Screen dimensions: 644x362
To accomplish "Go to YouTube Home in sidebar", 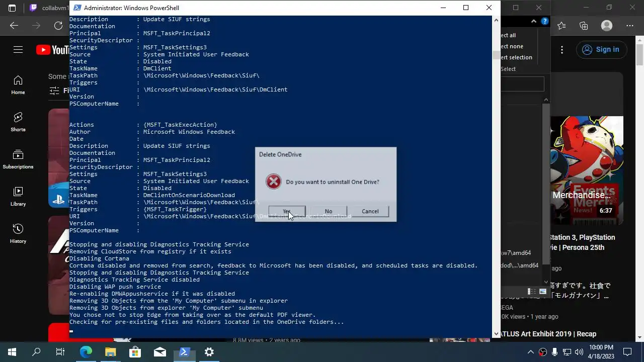I will 18,85.
